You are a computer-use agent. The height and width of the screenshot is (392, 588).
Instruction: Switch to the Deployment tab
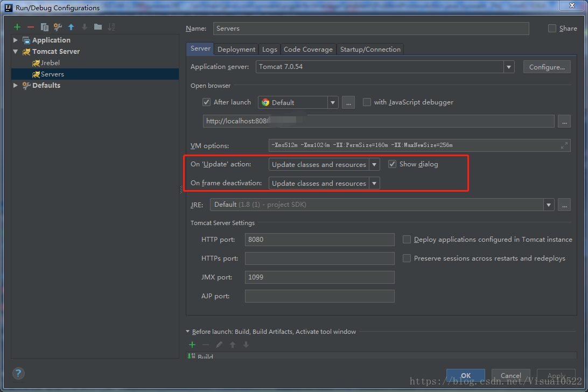(236, 49)
